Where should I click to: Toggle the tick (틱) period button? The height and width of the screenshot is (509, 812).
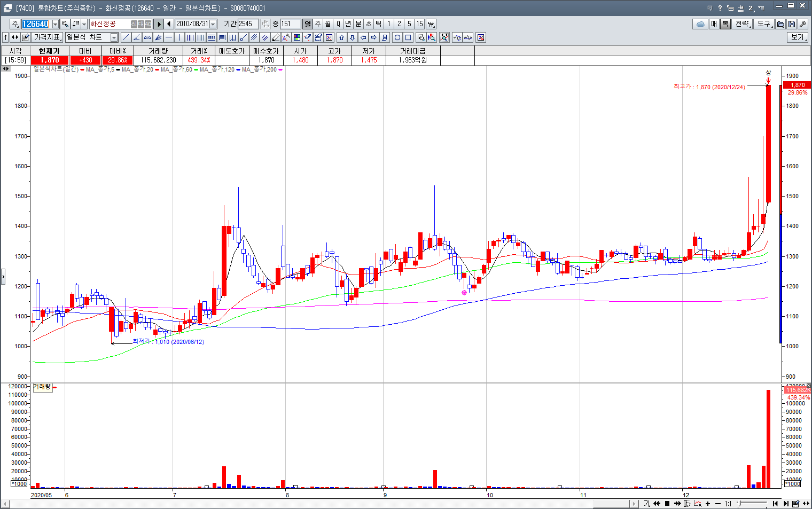click(x=379, y=24)
